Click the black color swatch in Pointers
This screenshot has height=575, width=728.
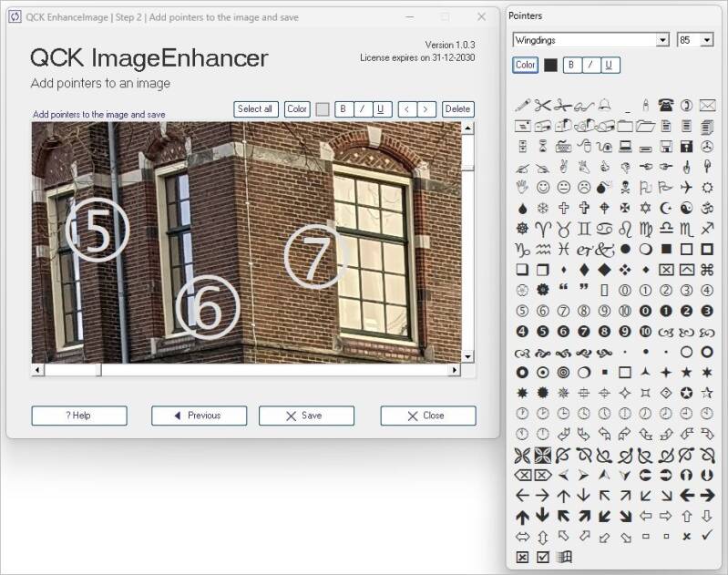pos(550,65)
